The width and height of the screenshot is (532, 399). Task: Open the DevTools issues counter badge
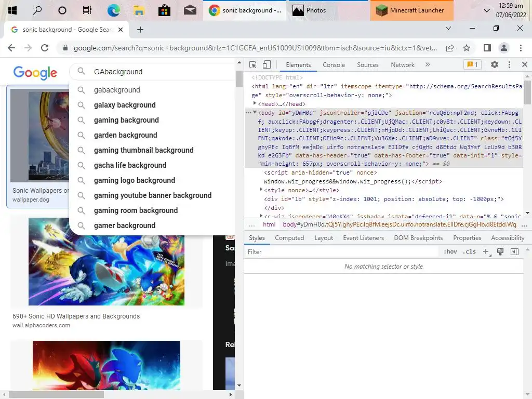pyautogui.click(x=472, y=64)
